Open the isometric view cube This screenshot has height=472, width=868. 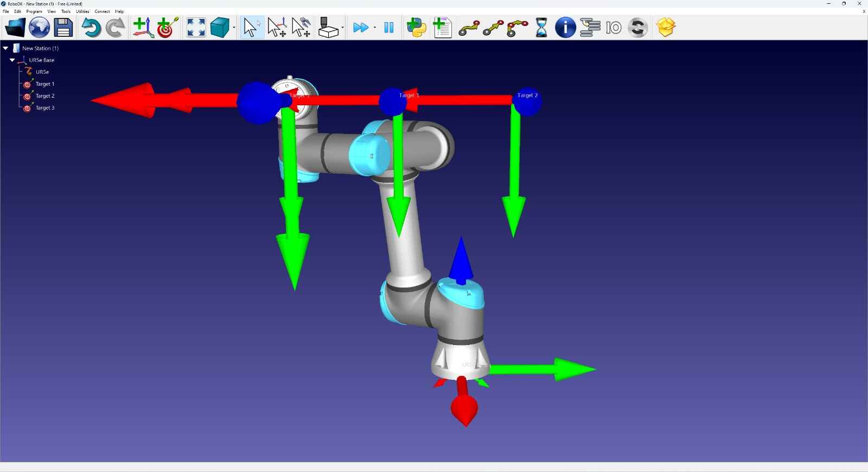(x=220, y=28)
